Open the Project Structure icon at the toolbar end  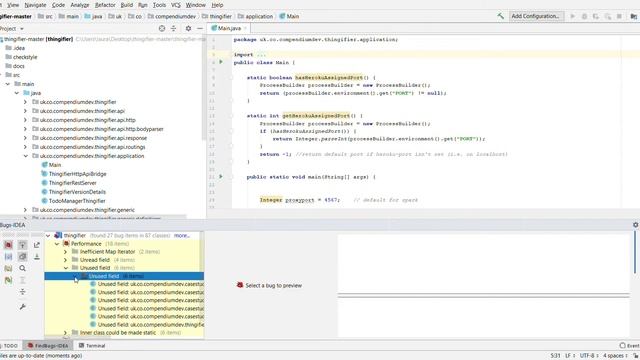click(634, 16)
